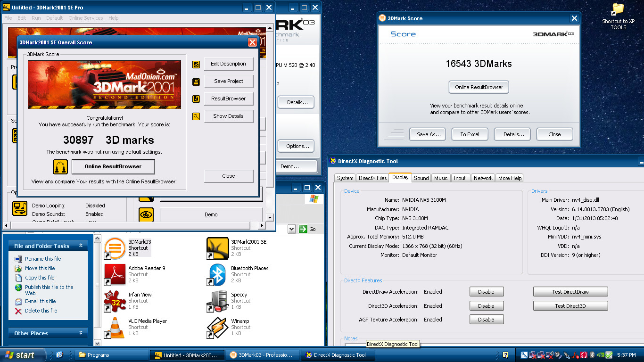Click Delete this file link
The image size is (644, 362).
(x=41, y=311)
